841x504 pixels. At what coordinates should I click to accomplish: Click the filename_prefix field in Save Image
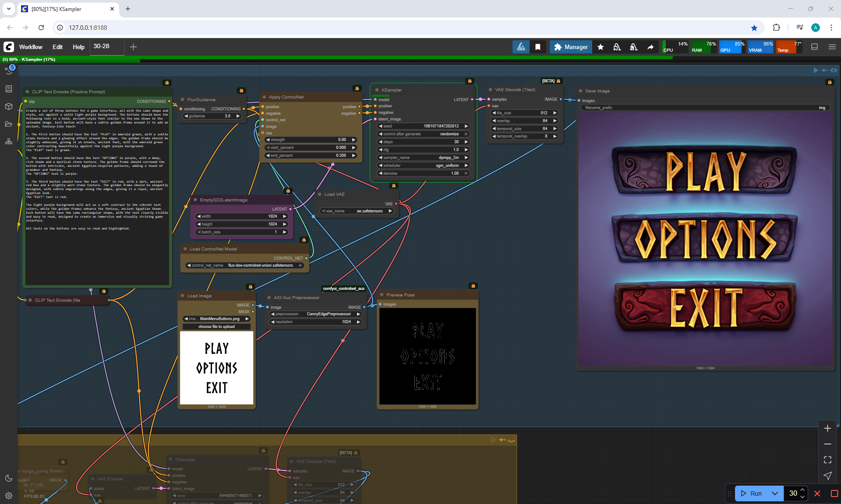[705, 108]
